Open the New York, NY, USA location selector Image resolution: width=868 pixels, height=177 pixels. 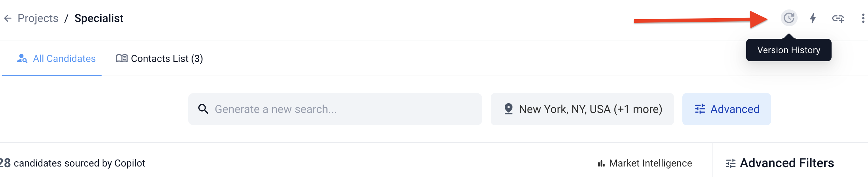(x=590, y=109)
